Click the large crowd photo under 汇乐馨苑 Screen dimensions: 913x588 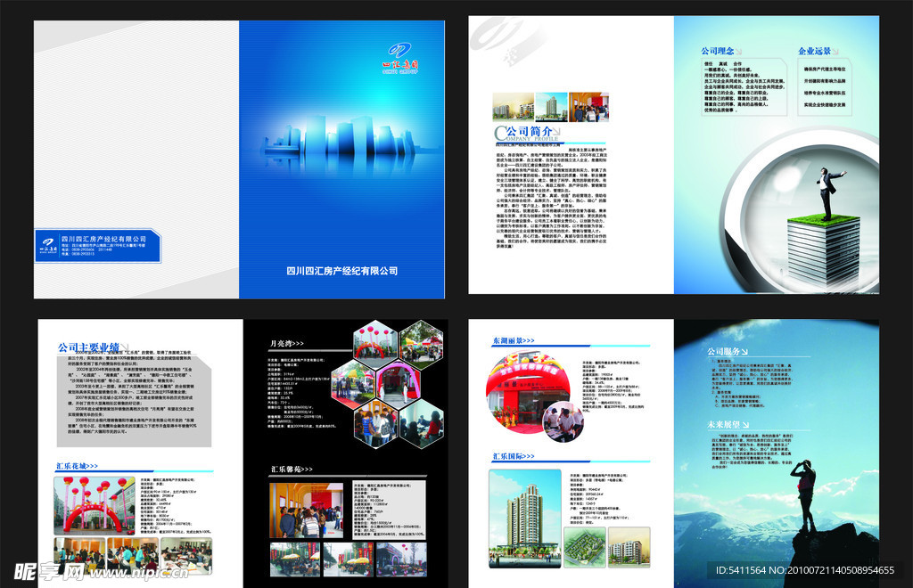[307, 510]
